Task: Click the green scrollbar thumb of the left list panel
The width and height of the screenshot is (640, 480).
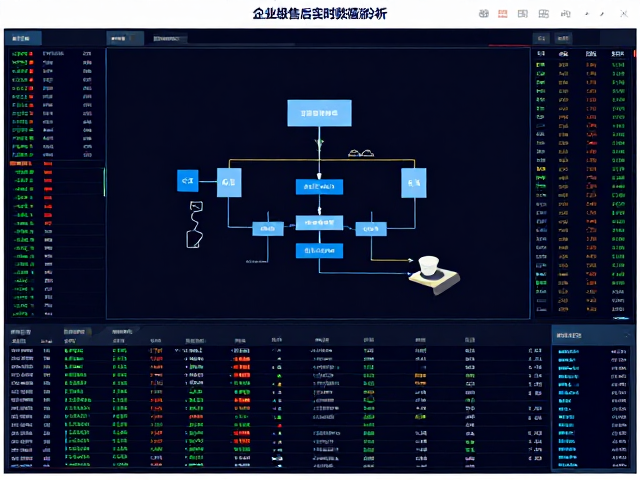Action: click(x=104, y=182)
